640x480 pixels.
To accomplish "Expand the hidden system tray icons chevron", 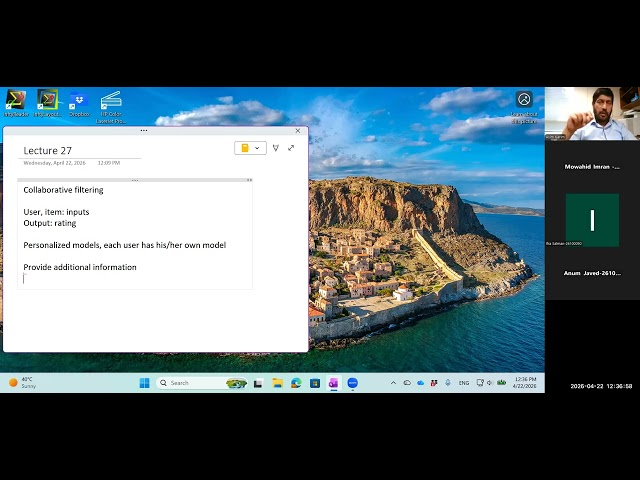I will coord(393,383).
